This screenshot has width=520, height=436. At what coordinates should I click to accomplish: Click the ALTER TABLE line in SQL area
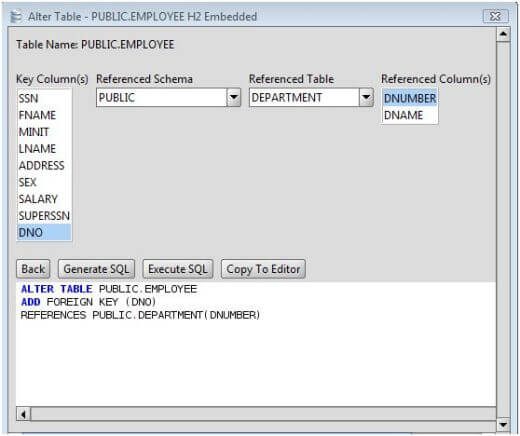109,289
